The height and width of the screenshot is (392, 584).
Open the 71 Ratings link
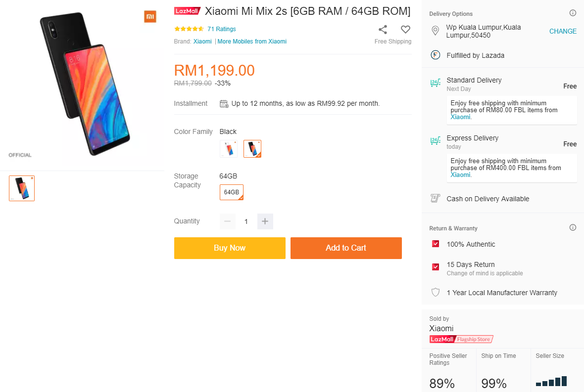click(222, 29)
